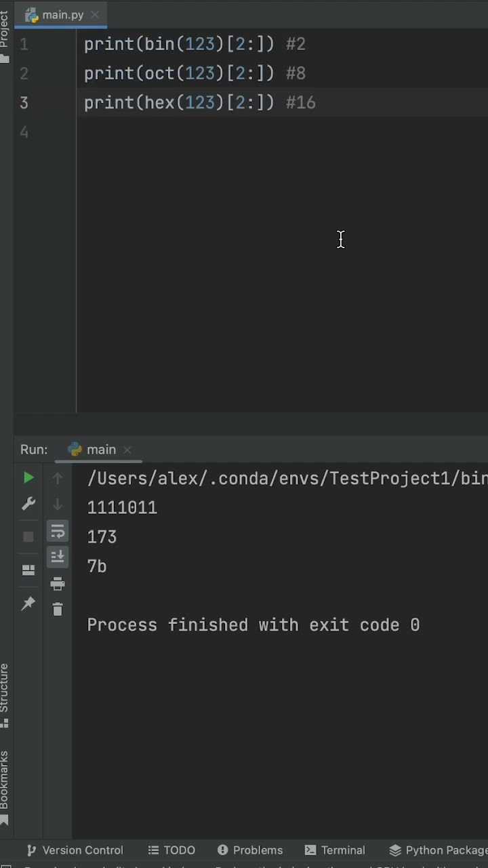Viewport: 488px width, 868px height.
Task: Click the print(hex(123)[2:]) code line
Action: 179,102
